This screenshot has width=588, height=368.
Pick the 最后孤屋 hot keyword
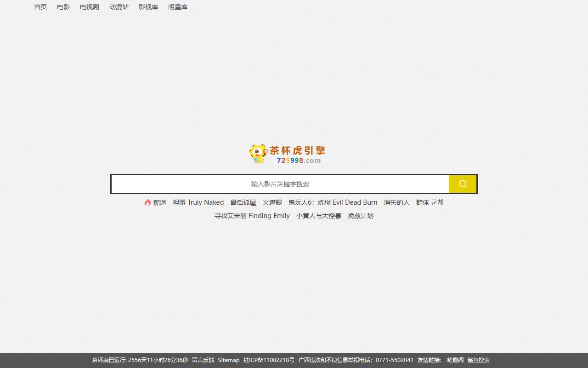click(x=243, y=202)
